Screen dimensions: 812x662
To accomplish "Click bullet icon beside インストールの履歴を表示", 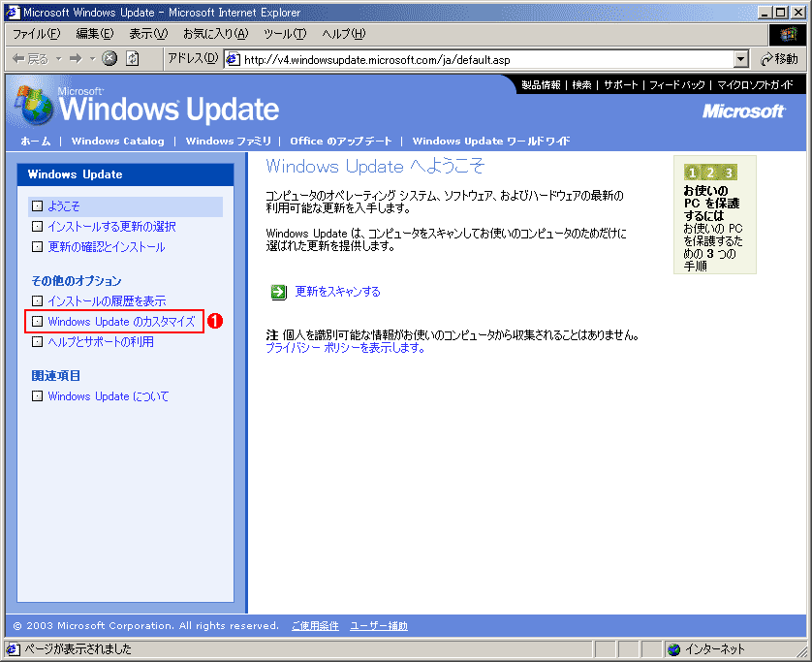I will pos(37,301).
